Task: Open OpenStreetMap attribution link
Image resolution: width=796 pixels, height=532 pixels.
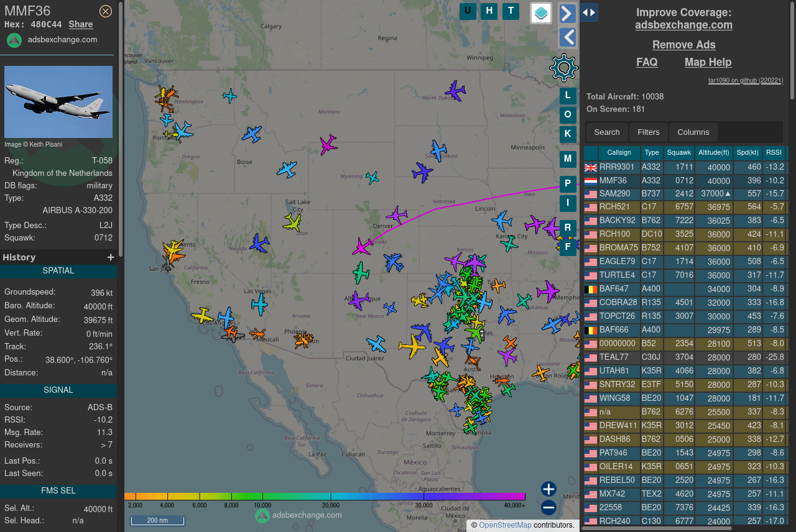Action: (505, 525)
